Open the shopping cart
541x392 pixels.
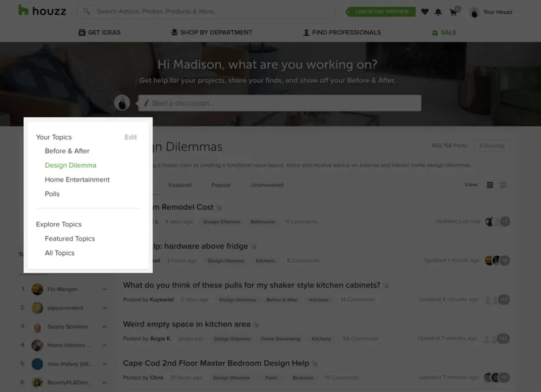453,12
